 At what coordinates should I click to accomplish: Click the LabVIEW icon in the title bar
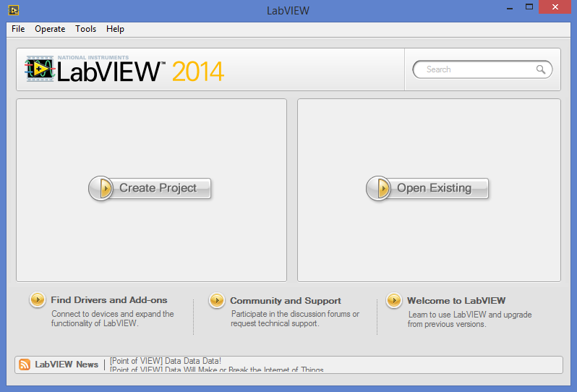click(14, 10)
